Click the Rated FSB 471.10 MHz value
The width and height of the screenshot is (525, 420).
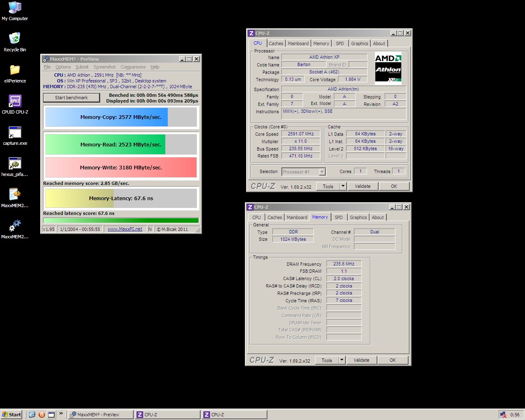point(301,156)
